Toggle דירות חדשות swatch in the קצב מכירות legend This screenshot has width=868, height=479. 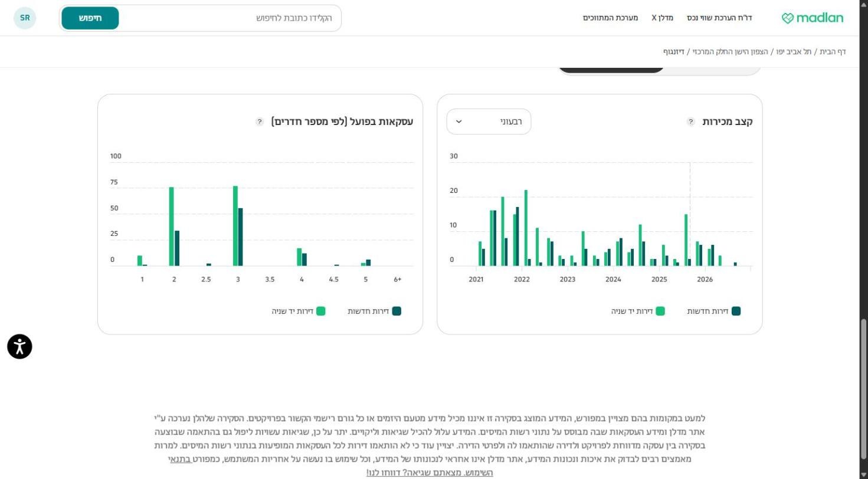(x=736, y=311)
